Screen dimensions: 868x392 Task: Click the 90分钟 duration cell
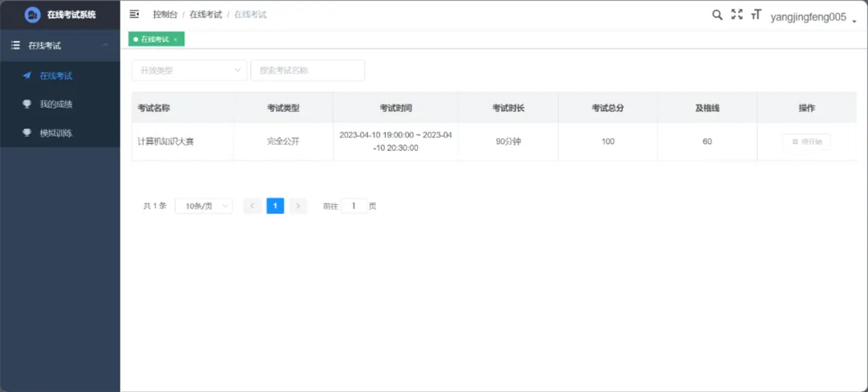[508, 141]
